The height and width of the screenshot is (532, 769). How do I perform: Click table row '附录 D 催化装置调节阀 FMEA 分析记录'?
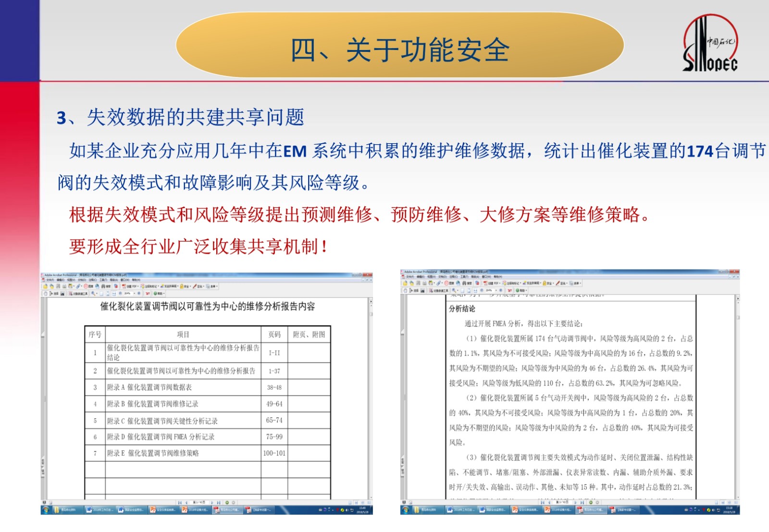click(x=208, y=437)
